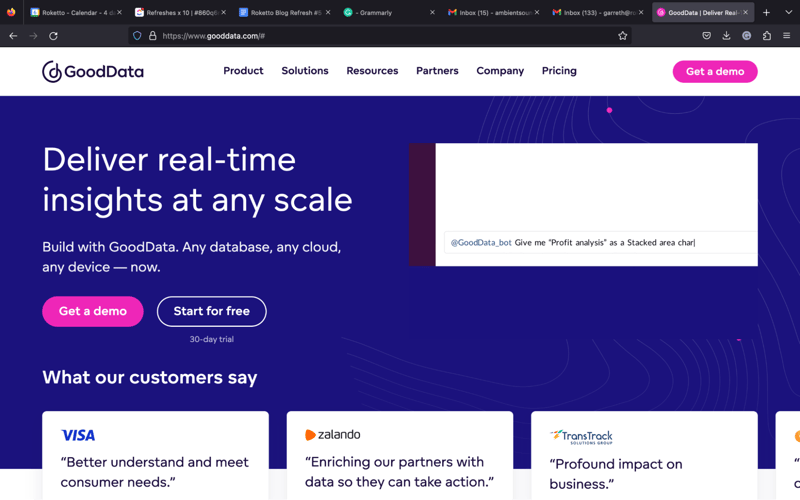Bookmark this page with the star icon
800x500 pixels.
[622, 36]
